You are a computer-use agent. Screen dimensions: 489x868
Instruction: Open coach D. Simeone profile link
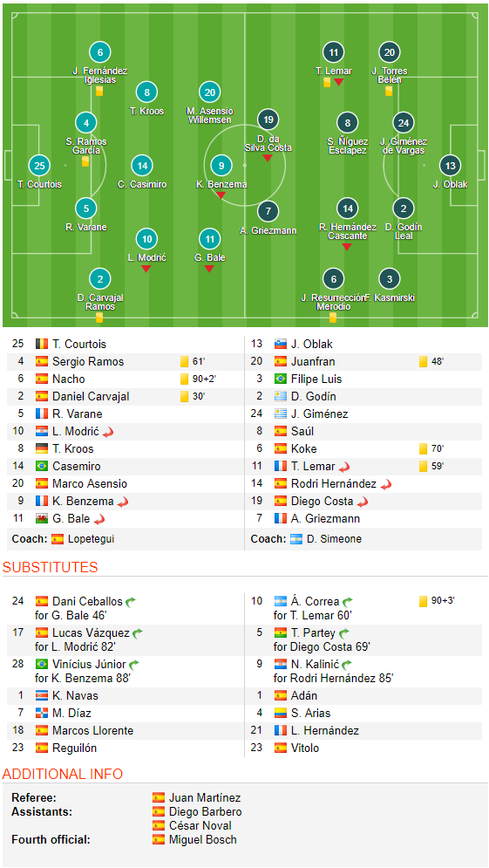pyautogui.click(x=324, y=538)
